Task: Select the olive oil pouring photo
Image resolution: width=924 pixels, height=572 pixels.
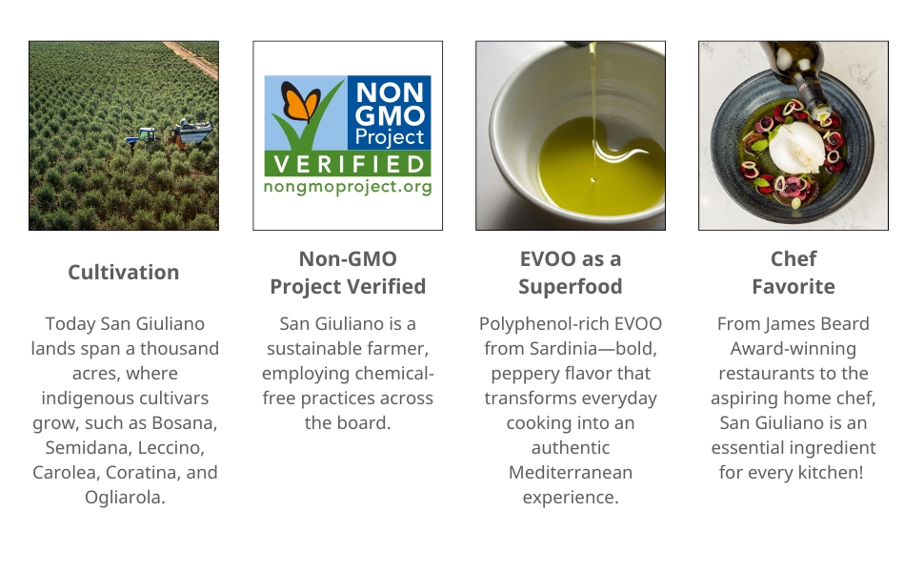Action: point(571,135)
